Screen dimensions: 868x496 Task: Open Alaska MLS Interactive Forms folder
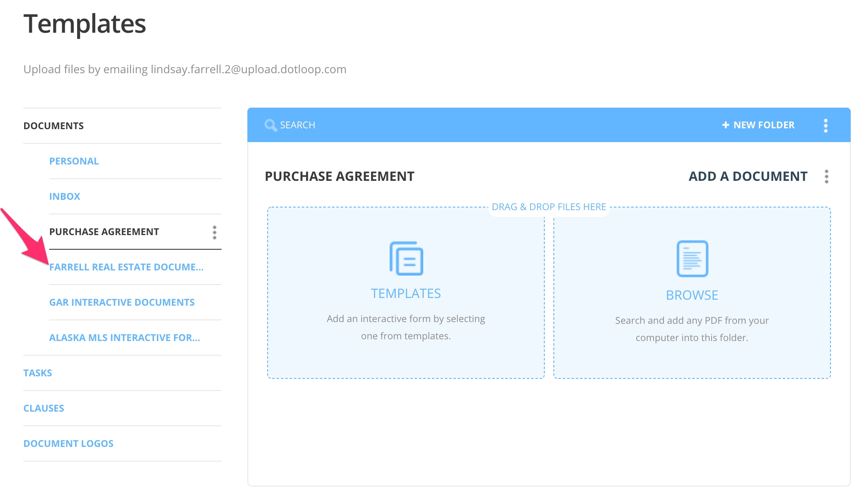(x=125, y=338)
